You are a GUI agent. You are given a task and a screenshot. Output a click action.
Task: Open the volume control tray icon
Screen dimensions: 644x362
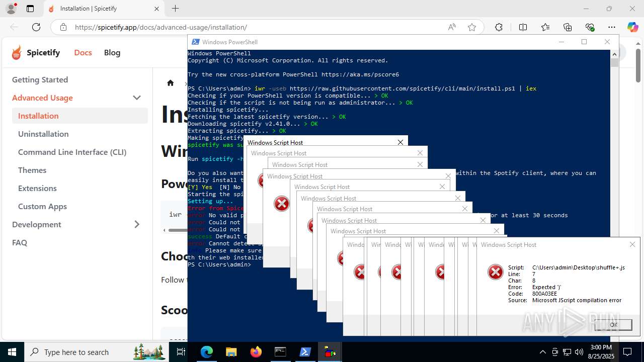tap(579, 352)
